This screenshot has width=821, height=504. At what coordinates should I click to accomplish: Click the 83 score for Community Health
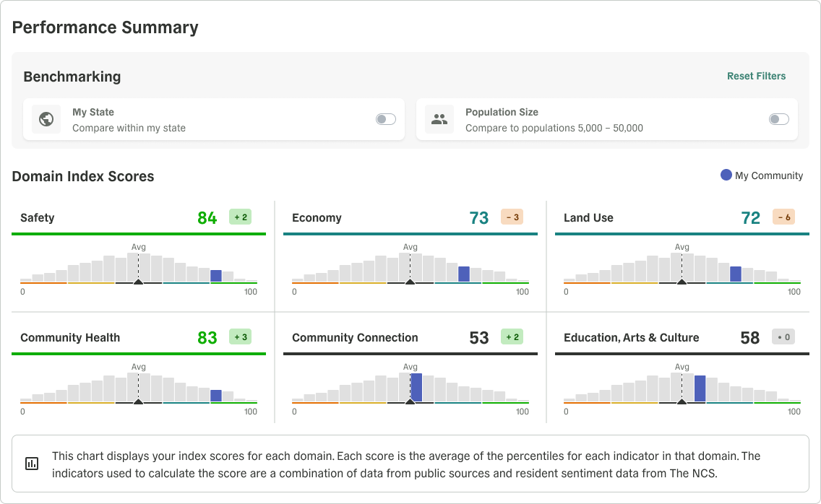[206, 336]
